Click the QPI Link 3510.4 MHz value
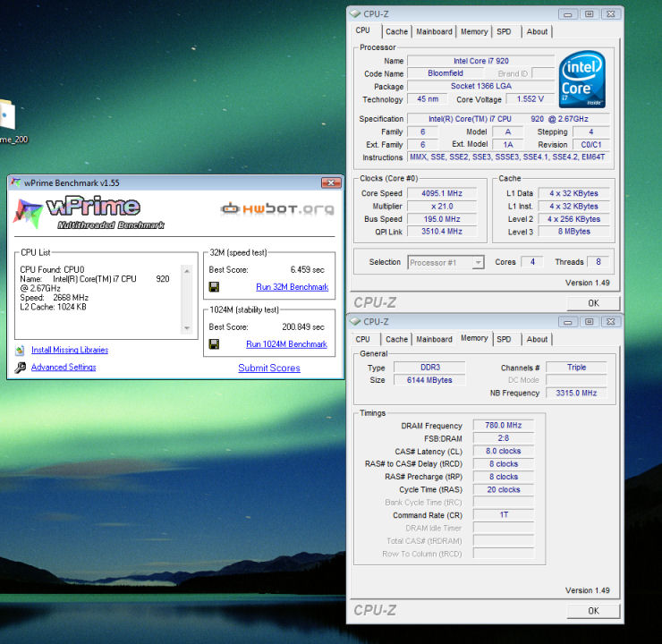Image resolution: width=662 pixels, height=644 pixels. (442, 232)
